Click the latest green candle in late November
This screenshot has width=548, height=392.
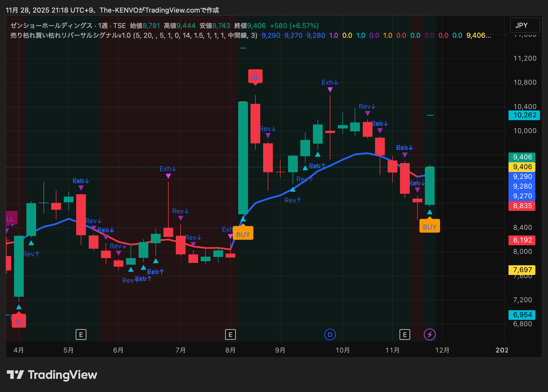click(x=429, y=186)
